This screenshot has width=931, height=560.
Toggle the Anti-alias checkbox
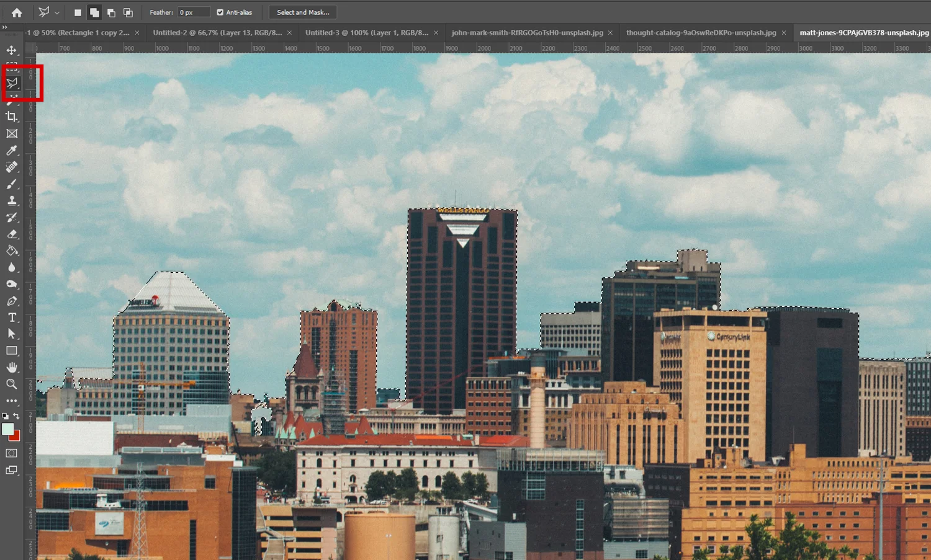[x=220, y=12]
